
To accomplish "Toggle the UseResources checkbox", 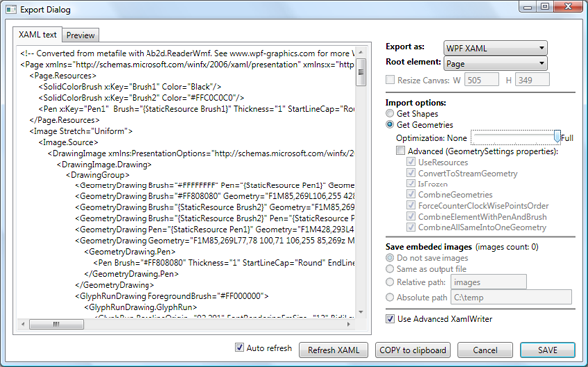I will point(411,162).
